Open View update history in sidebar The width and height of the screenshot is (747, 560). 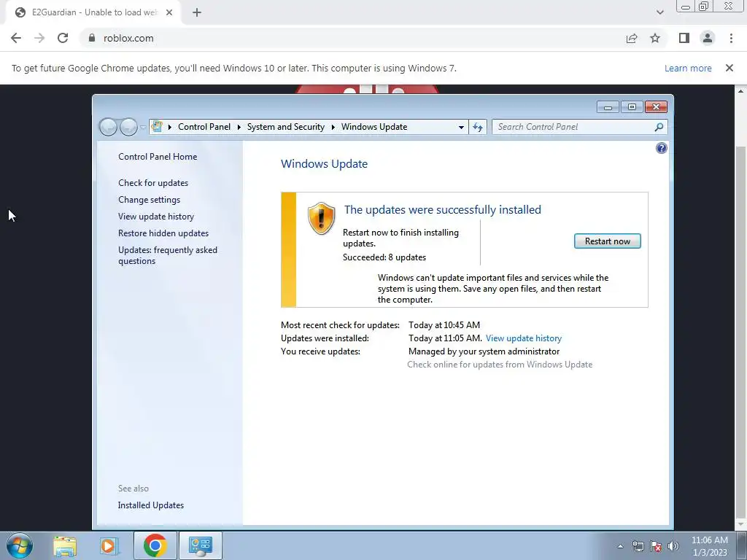coord(156,216)
